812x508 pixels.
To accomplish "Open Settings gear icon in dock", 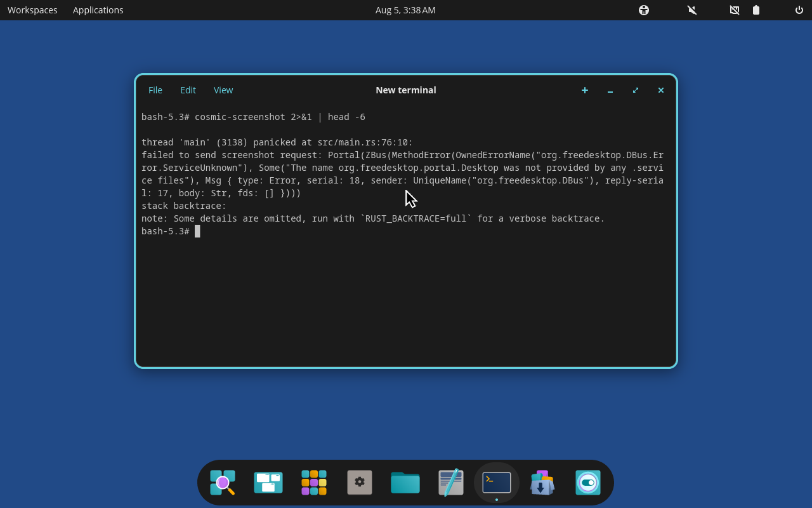I will [360, 483].
